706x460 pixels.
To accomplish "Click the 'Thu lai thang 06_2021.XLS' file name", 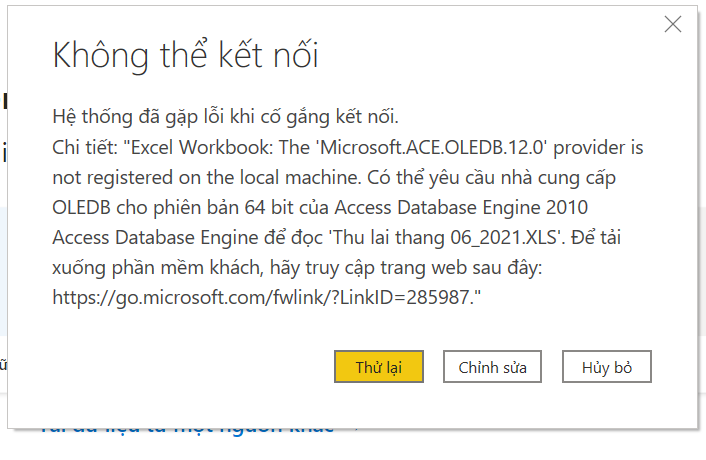I will pos(447,237).
